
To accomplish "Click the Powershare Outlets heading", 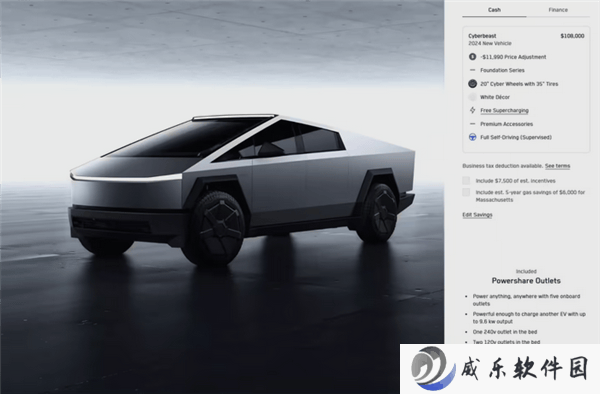I will coord(526,281).
